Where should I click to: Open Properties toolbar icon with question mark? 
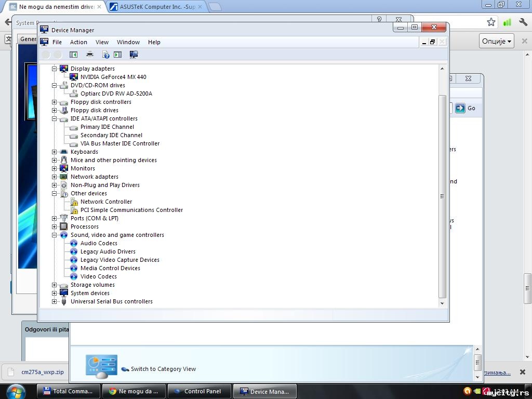(106, 55)
